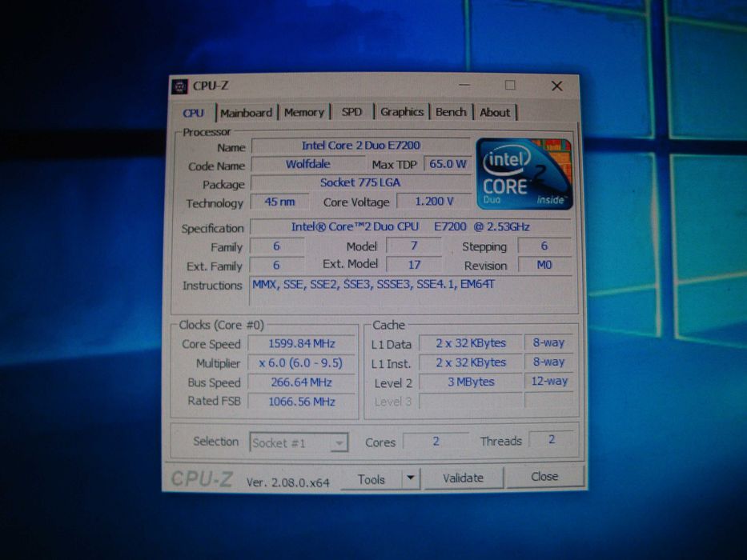747x560 pixels.
Task: Open the About tab
Action: 495,112
